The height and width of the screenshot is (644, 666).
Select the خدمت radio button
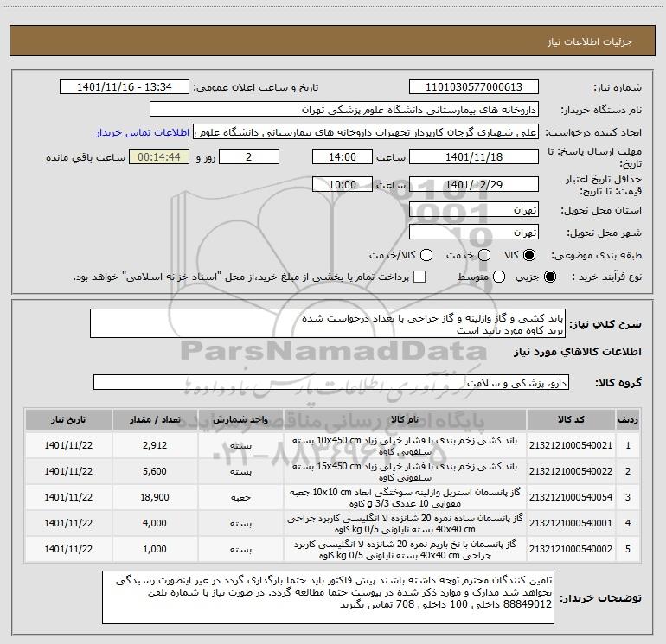pos(484,255)
